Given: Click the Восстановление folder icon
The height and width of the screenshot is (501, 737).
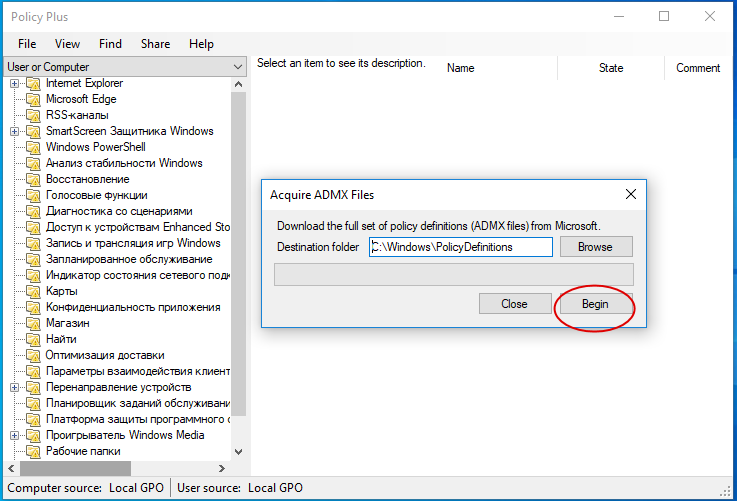Looking at the screenshot, I should pyautogui.click(x=33, y=180).
